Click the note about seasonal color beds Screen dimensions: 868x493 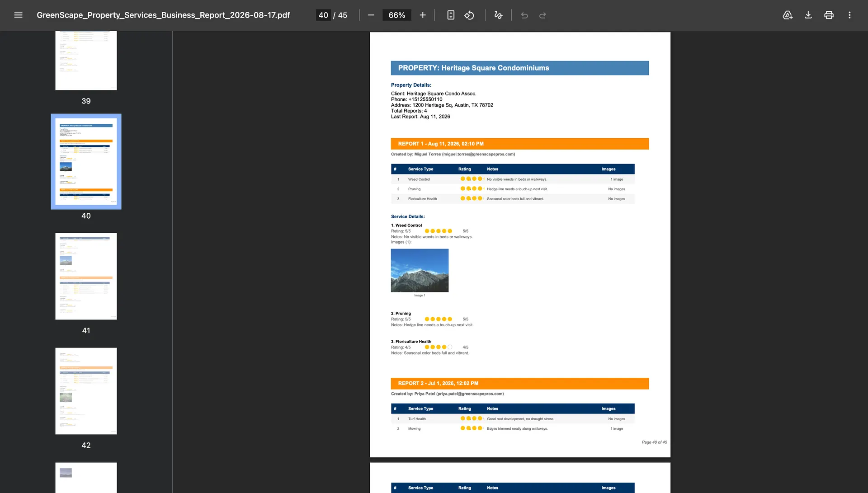click(x=430, y=353)
